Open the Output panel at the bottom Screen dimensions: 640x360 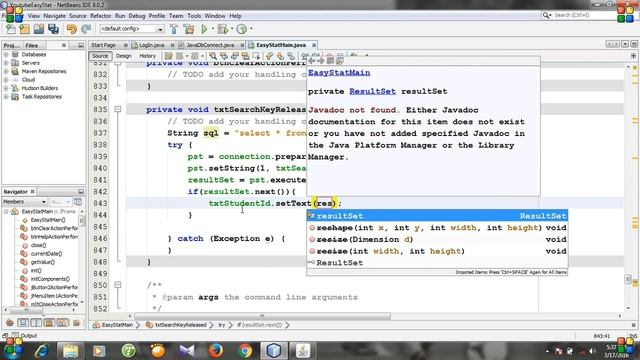click(x=24, y=336)
